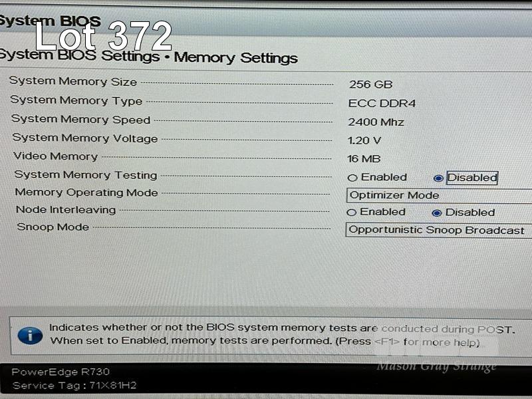Click the Snoop Mode label
532x399 pixels.
pos(53,227)
